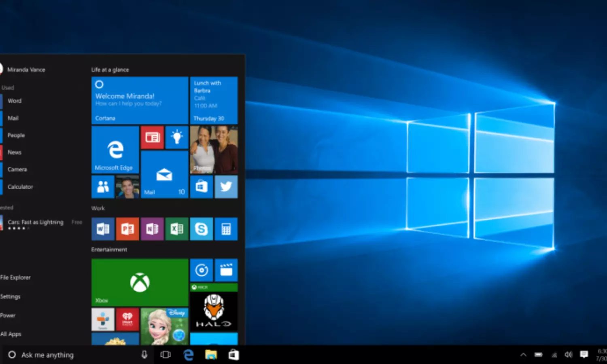Click the Ask me anything search box
Screen dimensions: 607x364
tap(73, 355)
